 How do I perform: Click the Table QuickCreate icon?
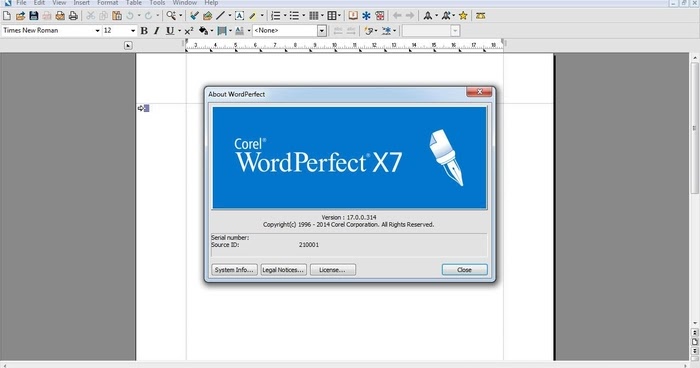(332, 16)
